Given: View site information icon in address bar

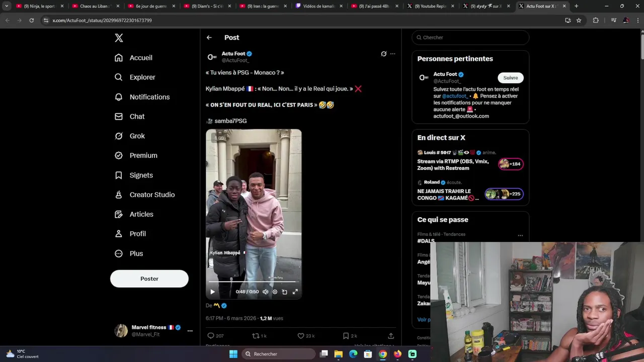Looking at the screenshot, I should point(46,21).
